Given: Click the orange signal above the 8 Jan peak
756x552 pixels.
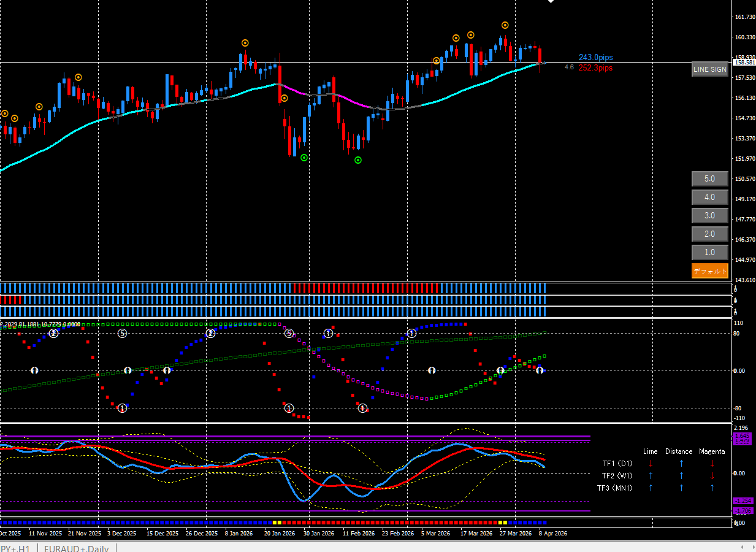Looking at the screenshot, I should (245, 43).
